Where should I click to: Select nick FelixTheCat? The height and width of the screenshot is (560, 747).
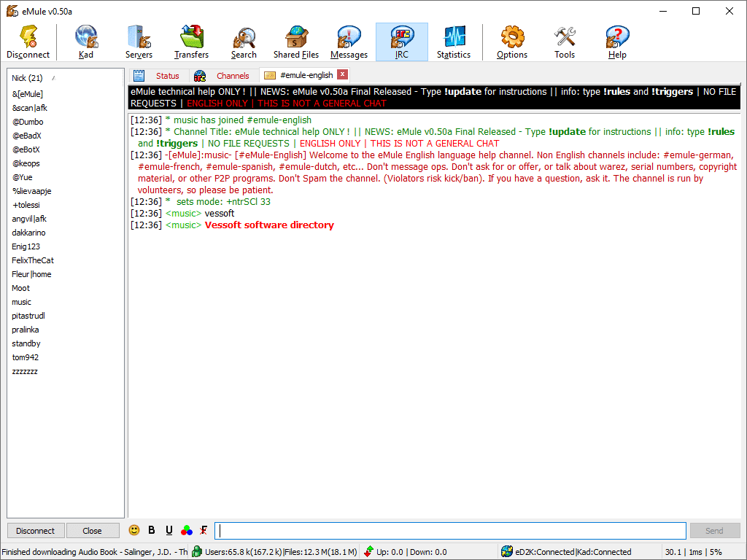[33, 260]
